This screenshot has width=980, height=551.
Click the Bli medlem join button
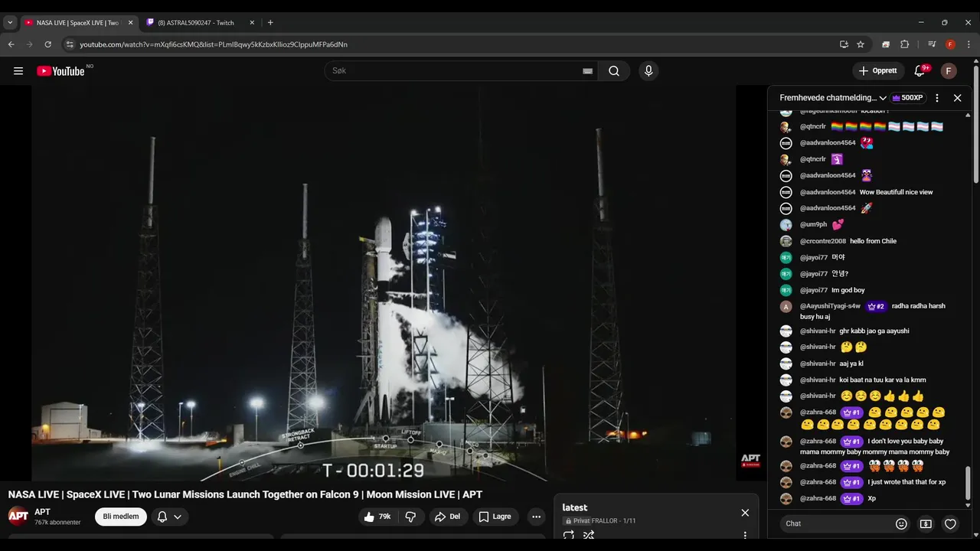121,517
